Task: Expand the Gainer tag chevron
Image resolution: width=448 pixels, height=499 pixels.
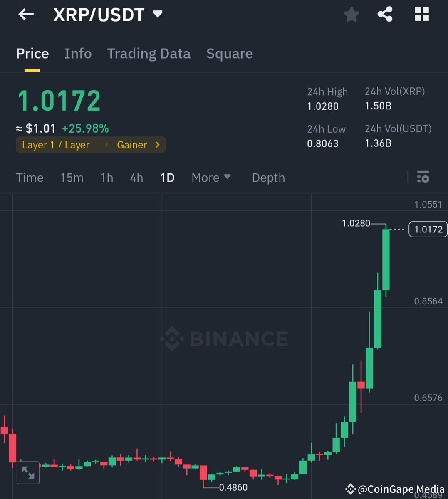Action: click(x=157, y=145)
